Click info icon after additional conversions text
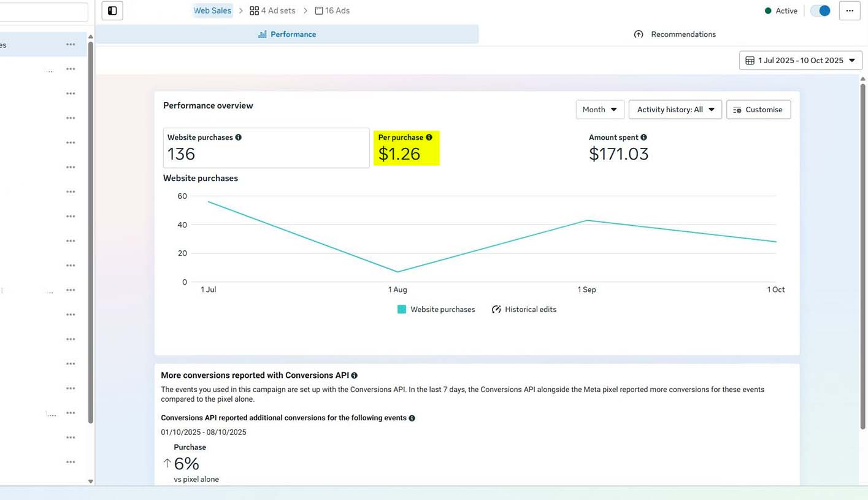Screen dimensions: 868x500 pyautogui.click(x=412, y=418)
